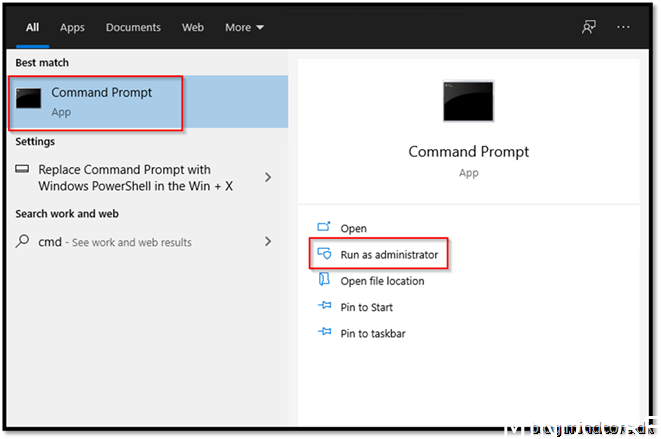Choose Run as administrator
Viewport: 661px width, 439px height.
[x=388, y=255]
